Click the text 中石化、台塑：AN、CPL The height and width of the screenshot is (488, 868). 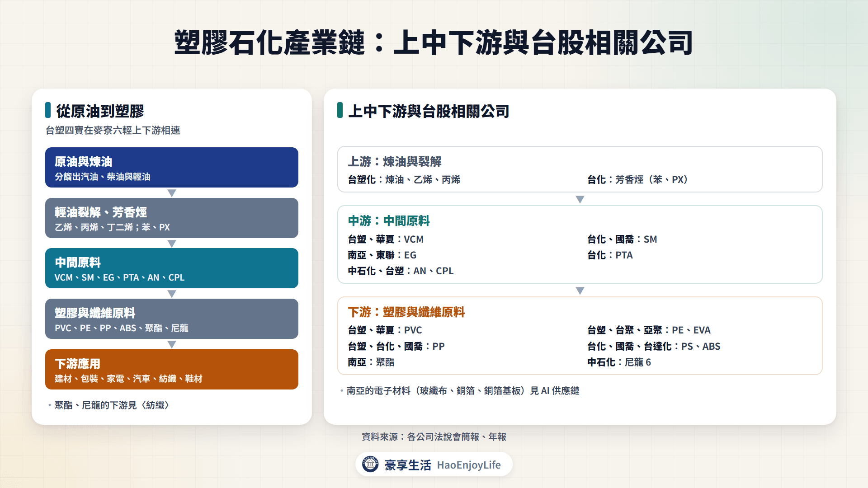coord(401,271)
